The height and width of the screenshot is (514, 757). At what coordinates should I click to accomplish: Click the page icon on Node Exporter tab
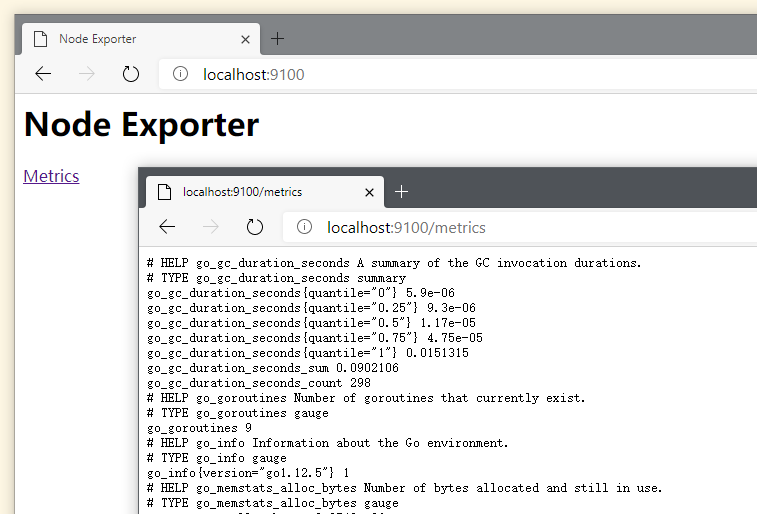click(x=41, y=39)
